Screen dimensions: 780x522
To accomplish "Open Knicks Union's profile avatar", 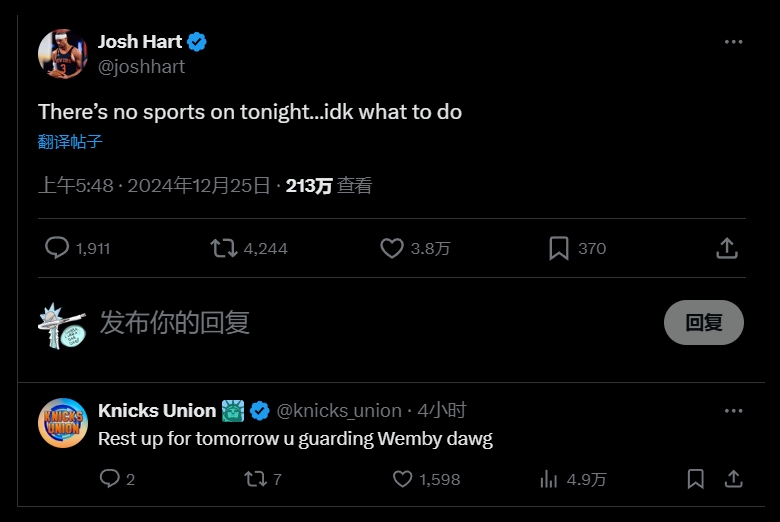I will point(62,423).
